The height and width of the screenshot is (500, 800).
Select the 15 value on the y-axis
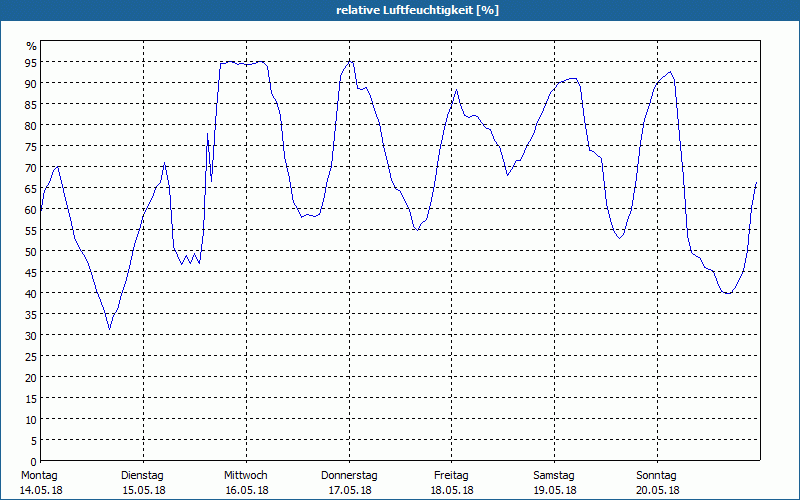point(31,399)
